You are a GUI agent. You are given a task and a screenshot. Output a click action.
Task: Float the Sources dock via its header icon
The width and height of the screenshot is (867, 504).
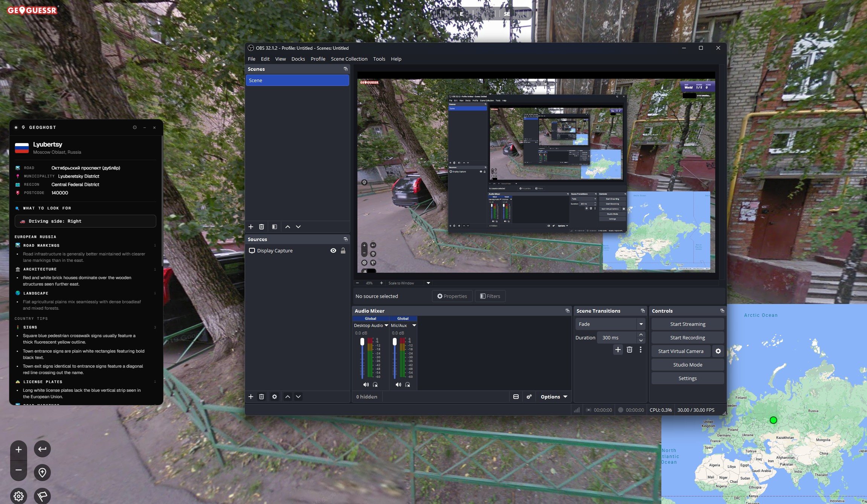coord(346,239)
